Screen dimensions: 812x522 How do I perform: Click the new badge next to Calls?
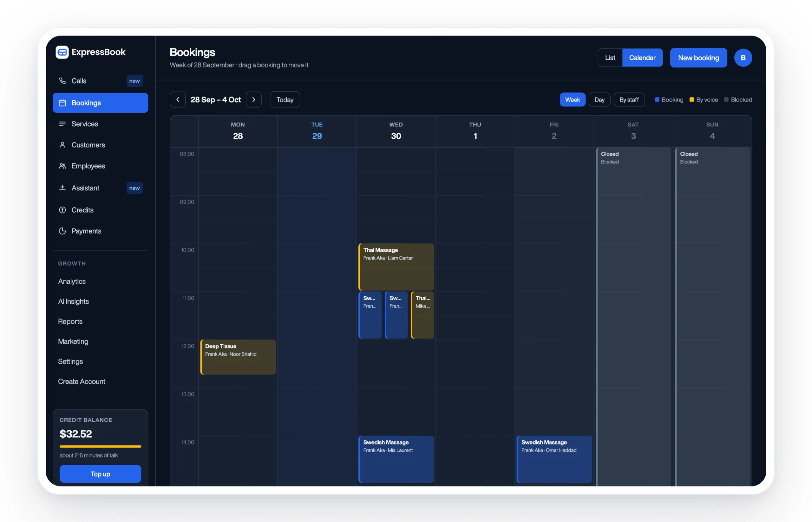coord(134,81)
